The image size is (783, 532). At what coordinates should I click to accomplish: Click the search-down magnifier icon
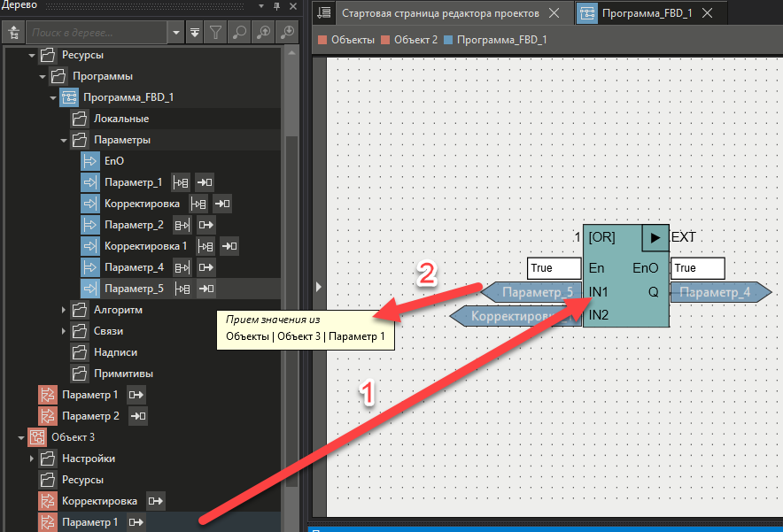[287, 33]
